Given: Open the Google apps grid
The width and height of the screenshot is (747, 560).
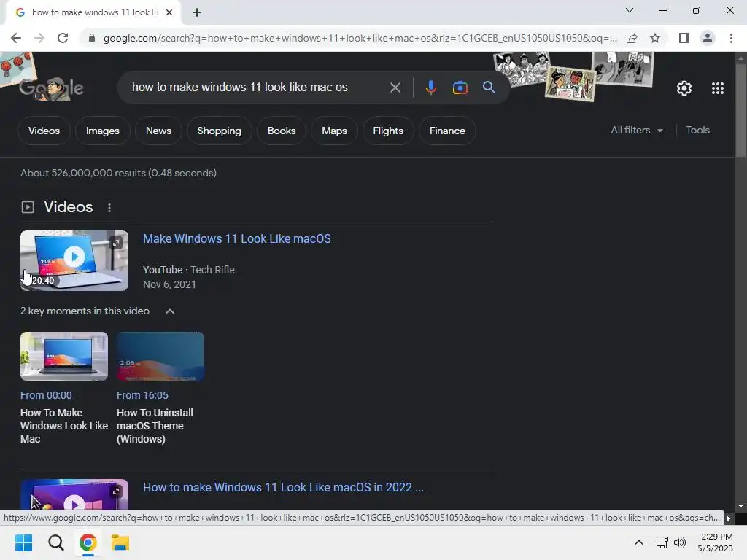Looking at the screenshot, I should 718,88.
